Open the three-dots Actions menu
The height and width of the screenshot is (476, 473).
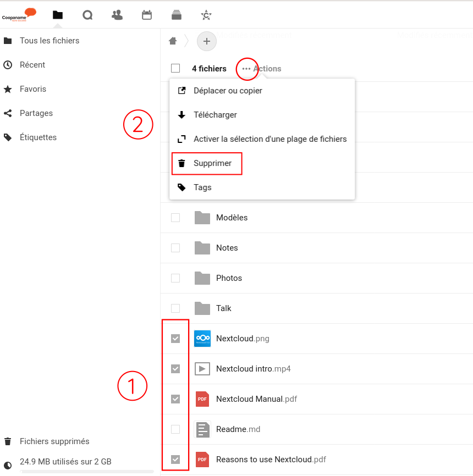246,69
